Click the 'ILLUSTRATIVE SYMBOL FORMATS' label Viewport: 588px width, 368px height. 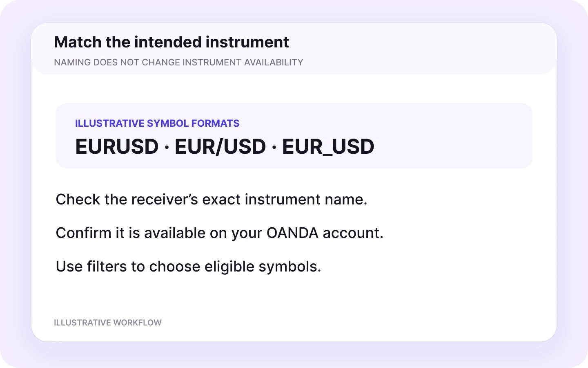pyautogui.click(x=157, y=123)
